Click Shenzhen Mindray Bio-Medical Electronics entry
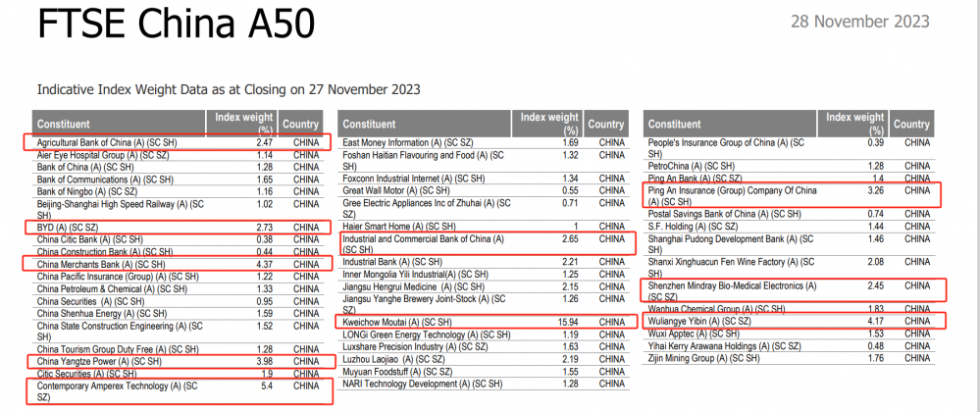 point(732,290)
